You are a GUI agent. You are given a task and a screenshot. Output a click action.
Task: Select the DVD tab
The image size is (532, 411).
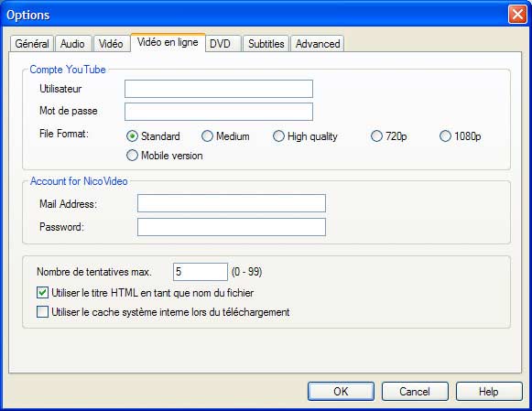221,44
